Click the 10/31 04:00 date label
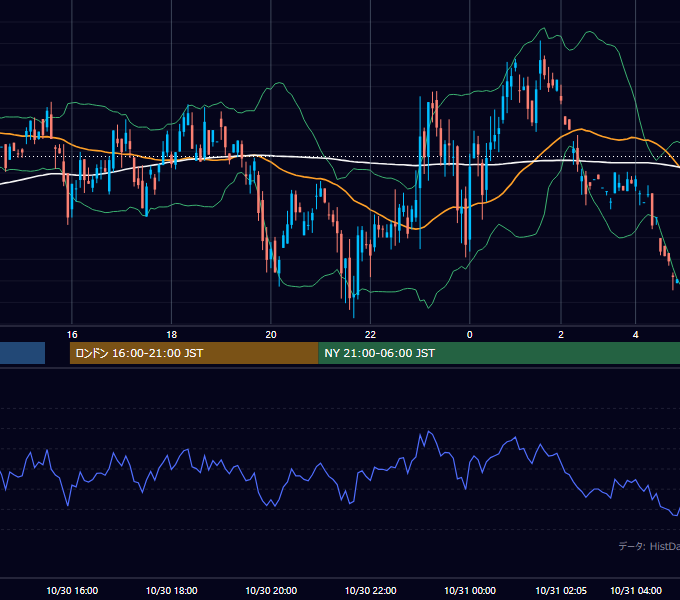Screen dimensions: 680x600 click(636, 590)
